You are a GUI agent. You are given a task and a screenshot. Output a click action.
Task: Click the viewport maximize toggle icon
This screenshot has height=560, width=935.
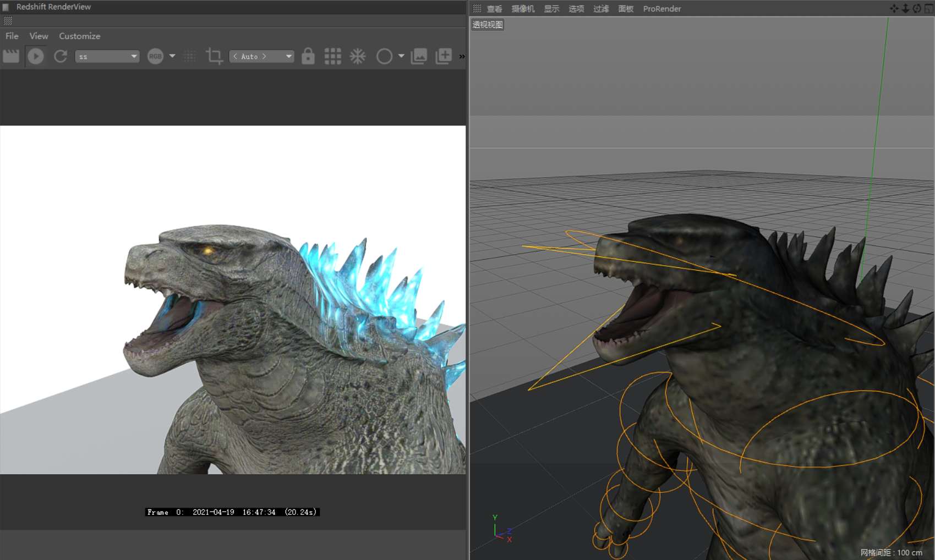[929, 8]
